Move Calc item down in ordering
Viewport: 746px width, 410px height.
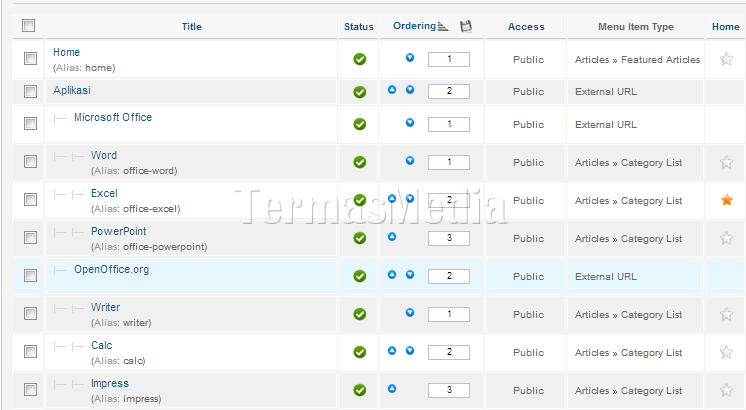point(410,351)
